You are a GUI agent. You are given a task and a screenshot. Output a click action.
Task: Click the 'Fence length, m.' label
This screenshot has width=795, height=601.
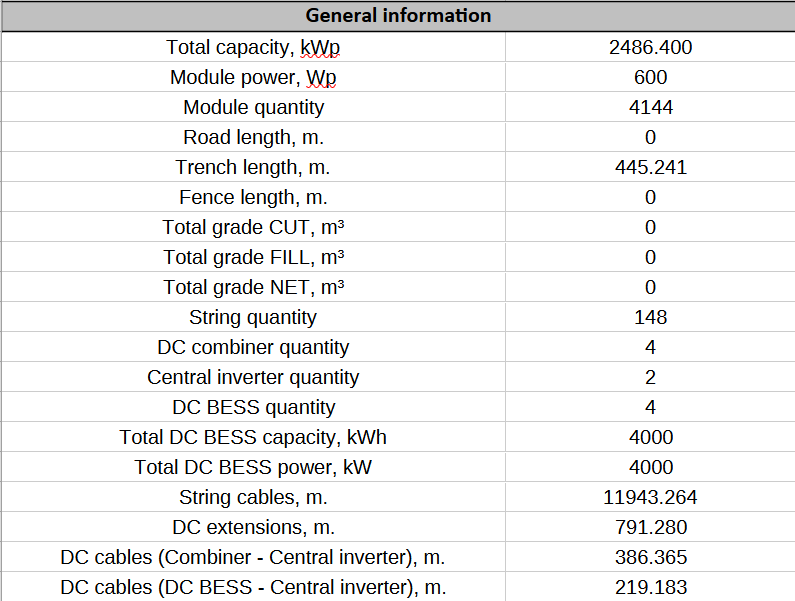click(x=254, y=197)
